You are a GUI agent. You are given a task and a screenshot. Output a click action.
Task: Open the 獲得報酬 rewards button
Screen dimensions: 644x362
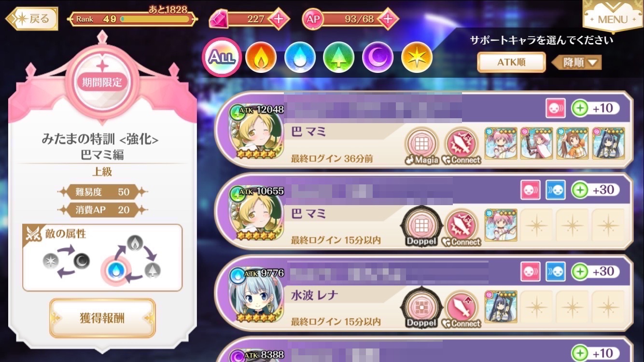click(102, 318)
